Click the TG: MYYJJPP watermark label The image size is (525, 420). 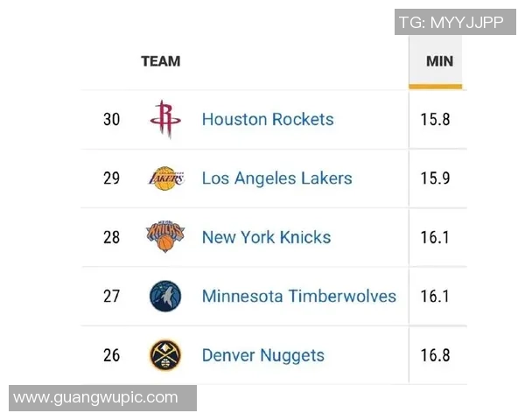click(x=451, y=23)
